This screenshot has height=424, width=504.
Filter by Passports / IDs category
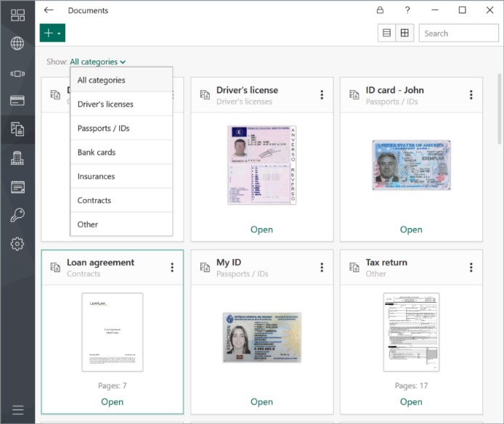(x=121, y=129)
